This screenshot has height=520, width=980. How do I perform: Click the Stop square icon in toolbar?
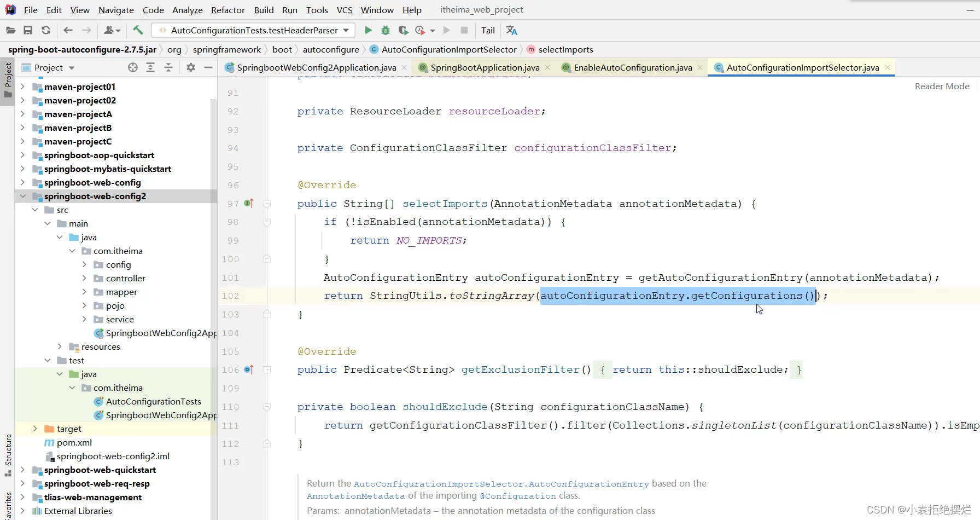coord(464,30)
